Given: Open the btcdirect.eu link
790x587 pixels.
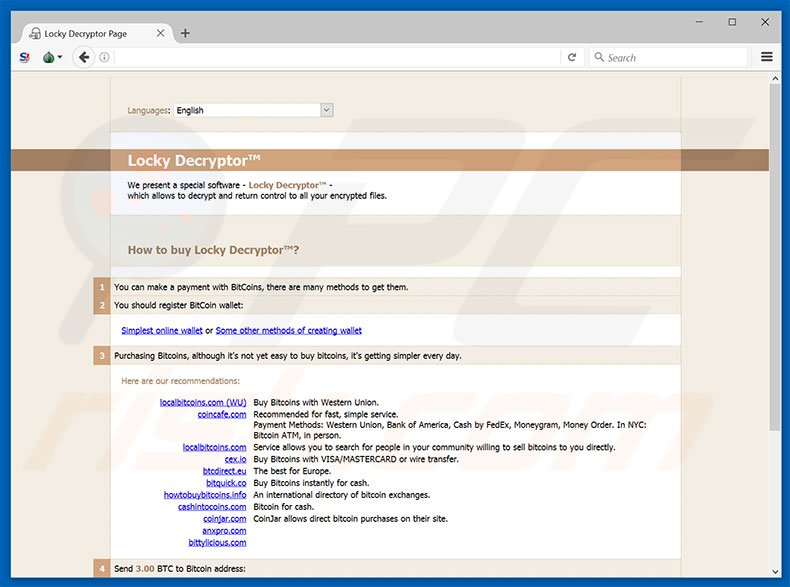Looking at the screenshot, I should (x=224, y=471).
